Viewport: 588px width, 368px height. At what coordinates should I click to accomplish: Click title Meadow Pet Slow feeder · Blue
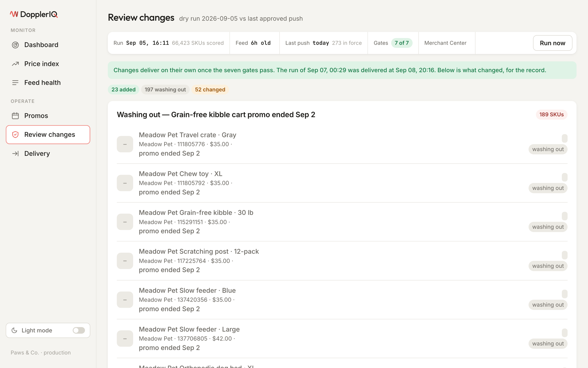[187, 290]
